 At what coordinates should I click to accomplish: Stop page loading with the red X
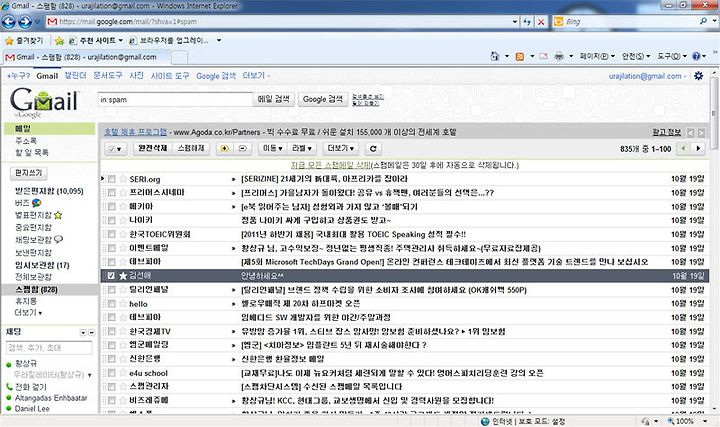[541, 22]
